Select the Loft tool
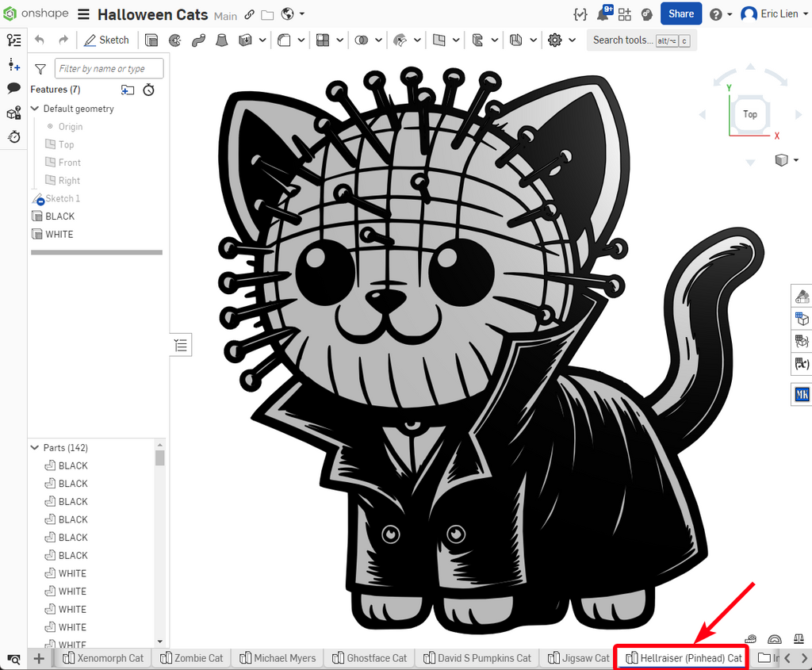 222,40
